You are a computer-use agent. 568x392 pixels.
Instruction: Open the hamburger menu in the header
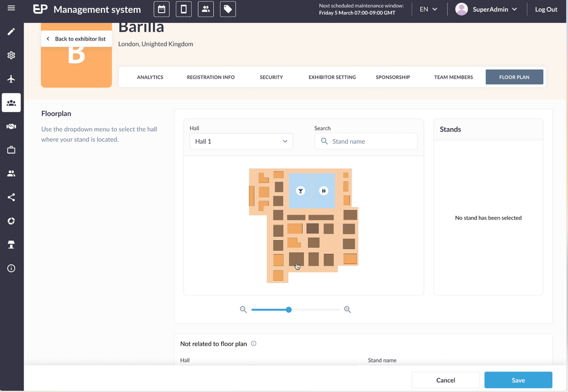(11, 9)
